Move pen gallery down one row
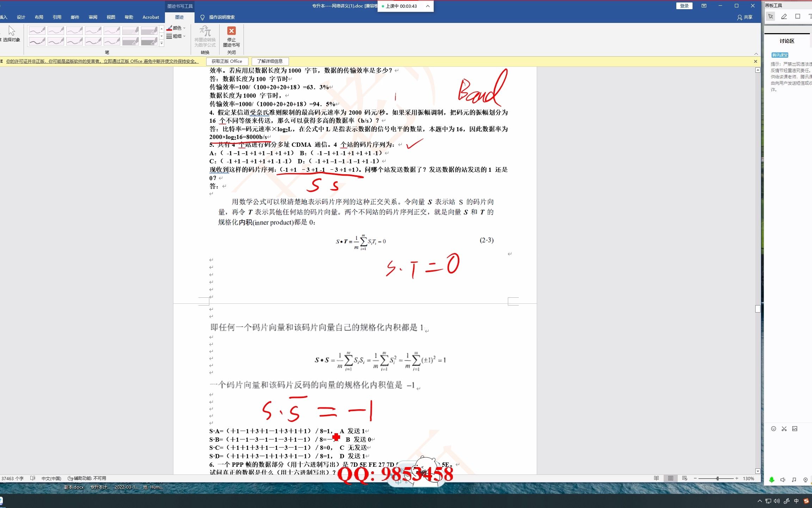 tap(161, 36)
